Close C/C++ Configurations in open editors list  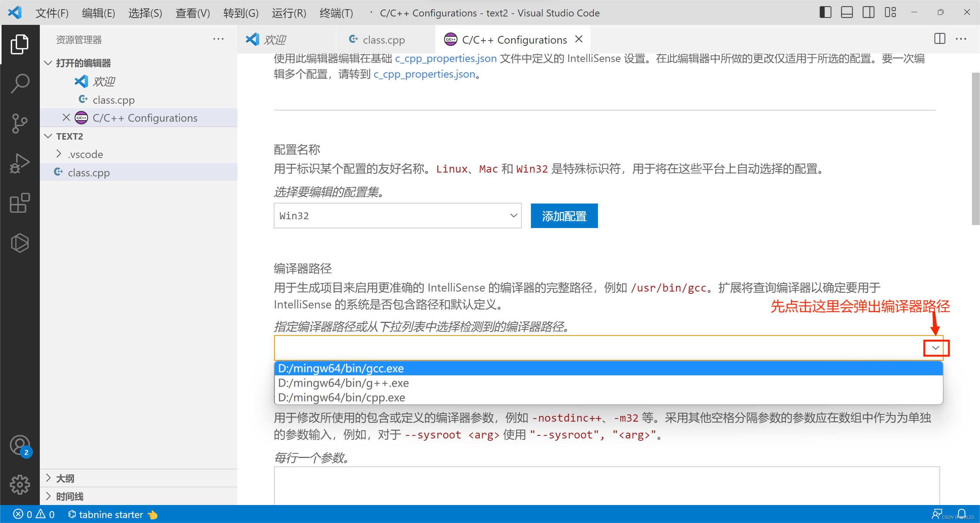coord(66,117)
